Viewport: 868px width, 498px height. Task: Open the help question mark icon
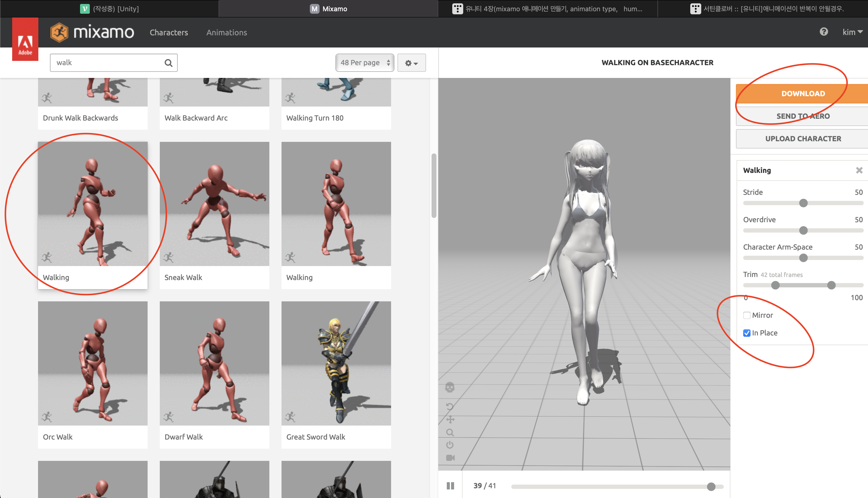(824, 32)
